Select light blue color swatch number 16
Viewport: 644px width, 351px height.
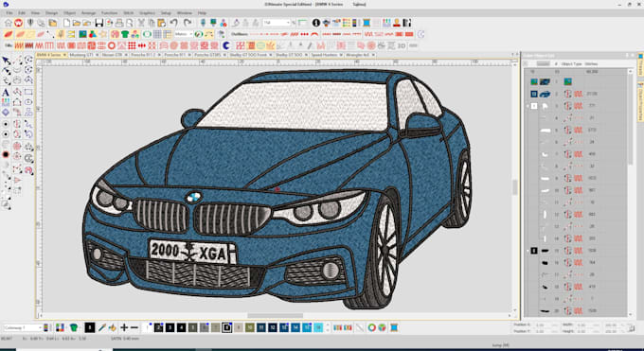point(318,327)
